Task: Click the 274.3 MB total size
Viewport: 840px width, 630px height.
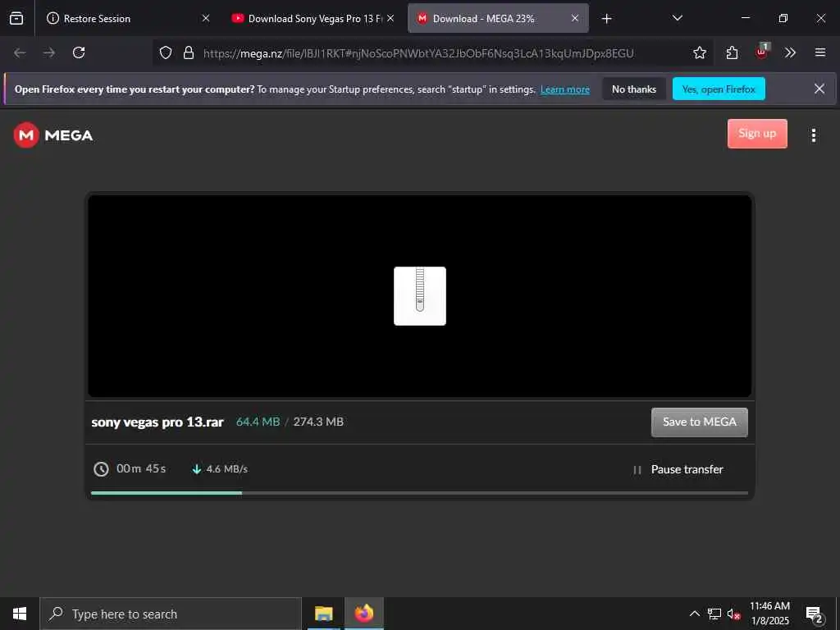Action: (318, 422)
